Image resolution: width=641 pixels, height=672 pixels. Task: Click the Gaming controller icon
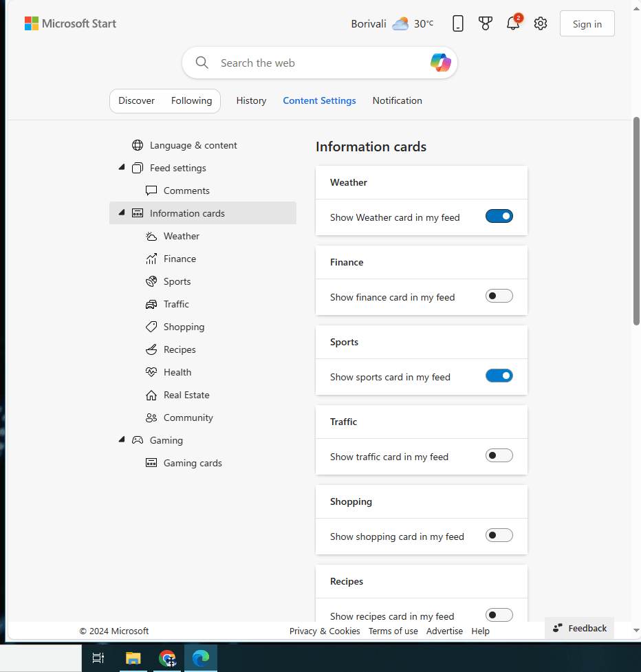[x=138, y=440]
